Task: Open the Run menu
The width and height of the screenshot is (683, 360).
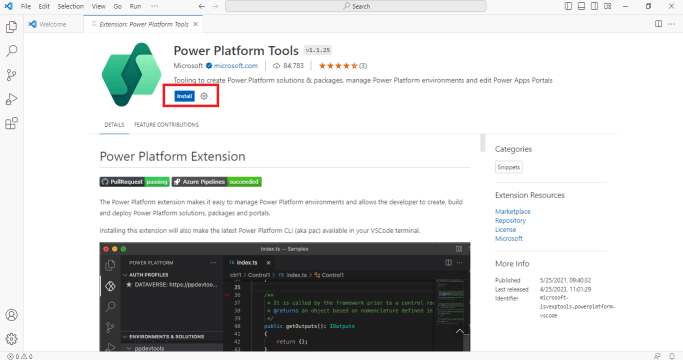Action: point(135,6)
